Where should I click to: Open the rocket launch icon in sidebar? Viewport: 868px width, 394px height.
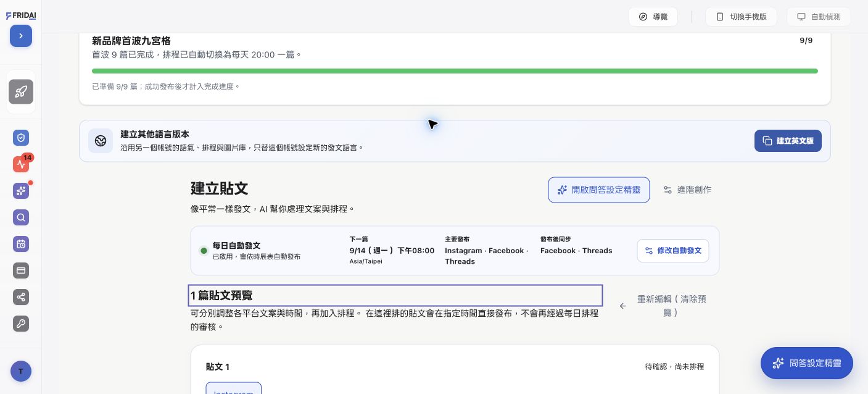[21, 92]
